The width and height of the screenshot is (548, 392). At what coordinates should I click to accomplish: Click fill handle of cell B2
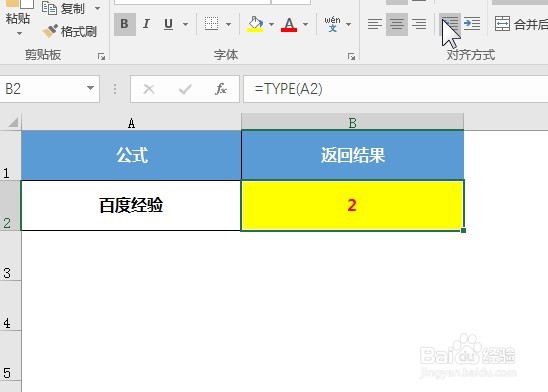coord(463,230)
